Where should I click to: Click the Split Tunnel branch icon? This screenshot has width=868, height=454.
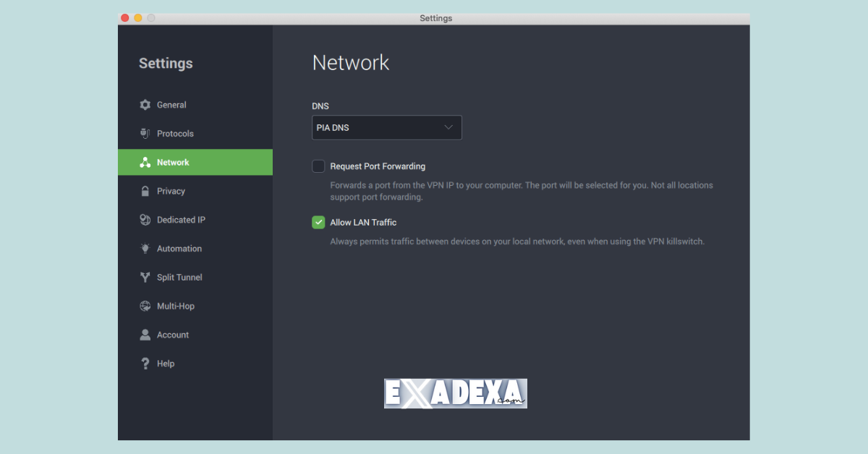click(145, 277)
